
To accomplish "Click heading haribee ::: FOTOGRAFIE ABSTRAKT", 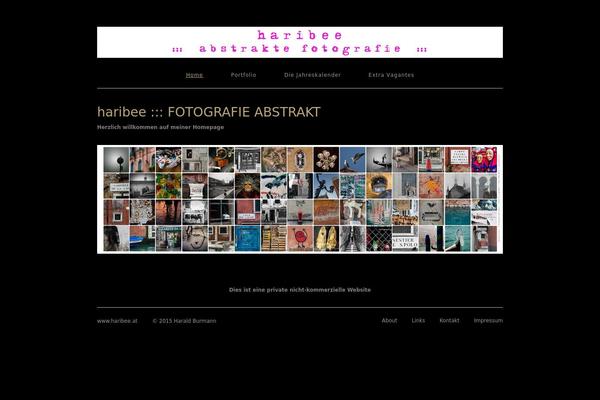I will 209,112.
